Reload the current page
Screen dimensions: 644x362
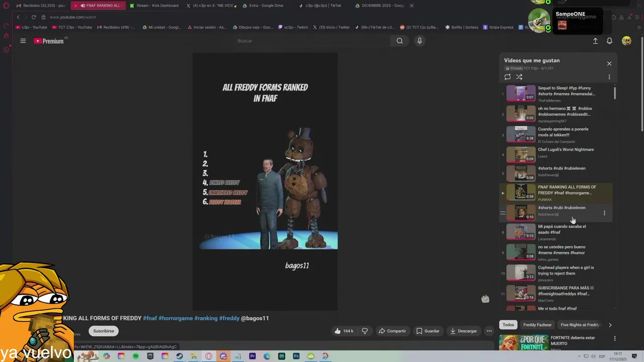34,17
